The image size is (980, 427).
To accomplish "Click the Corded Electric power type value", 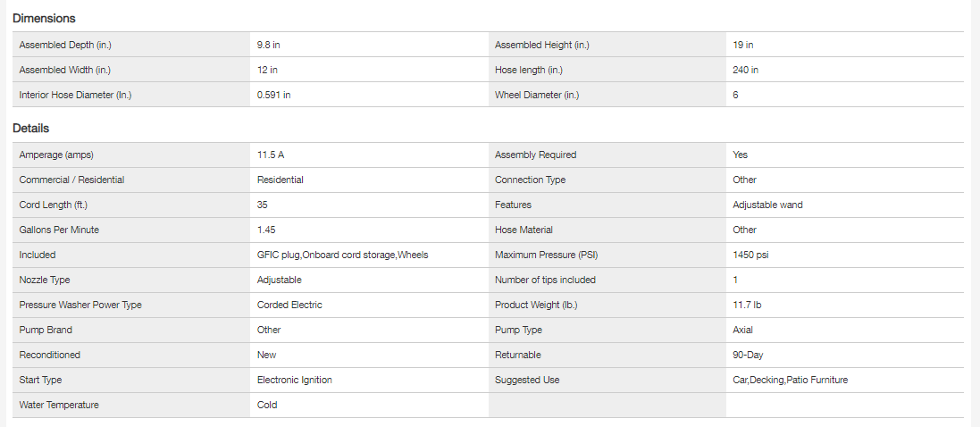I will click(289, 305).
